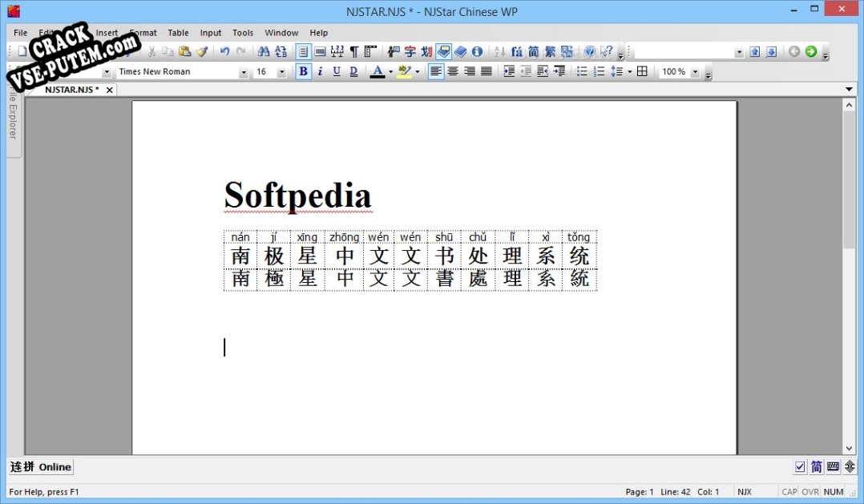This screenshot has width=864, height=504.
Task: Align text left
Action: coord(436,71)
